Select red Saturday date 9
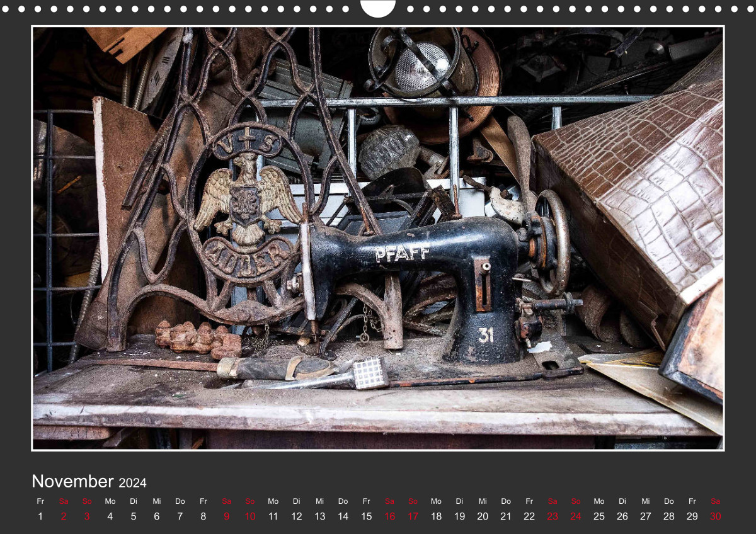756x534 pixels. (227, 516)
